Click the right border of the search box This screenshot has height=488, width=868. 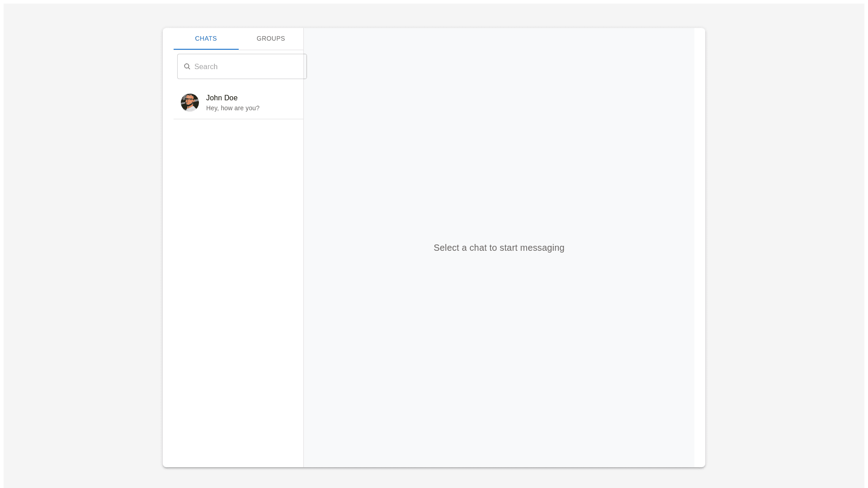307,66
